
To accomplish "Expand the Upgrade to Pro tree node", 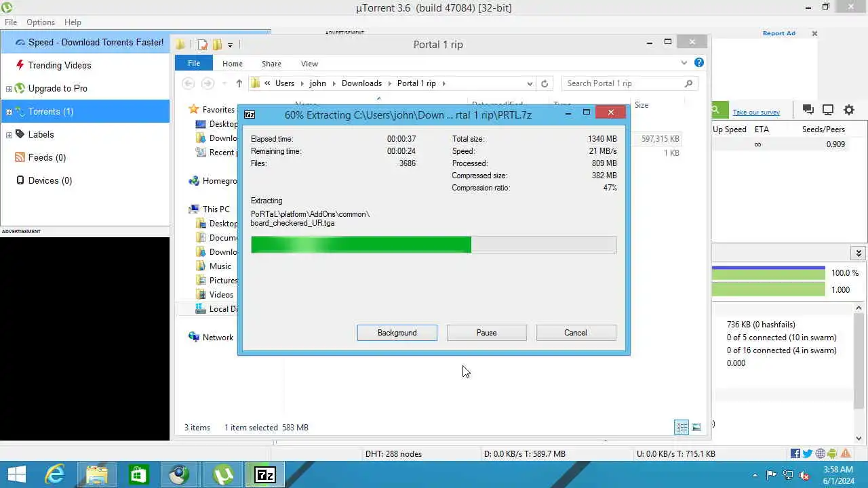I will click(9, 89).
